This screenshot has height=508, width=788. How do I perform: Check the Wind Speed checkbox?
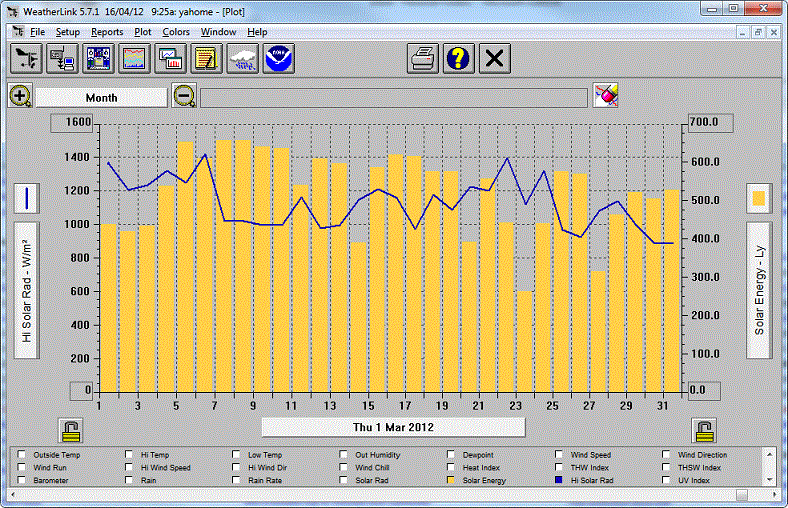point(560,455)
